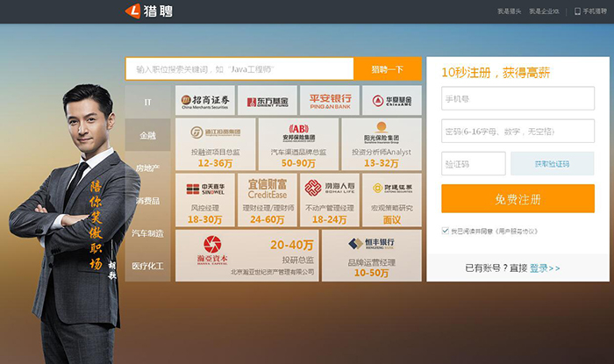This screenshot has width=614, height=364.
Task: Open the 恒丰银行 10-50万 job card
Action: click(372, 255)
